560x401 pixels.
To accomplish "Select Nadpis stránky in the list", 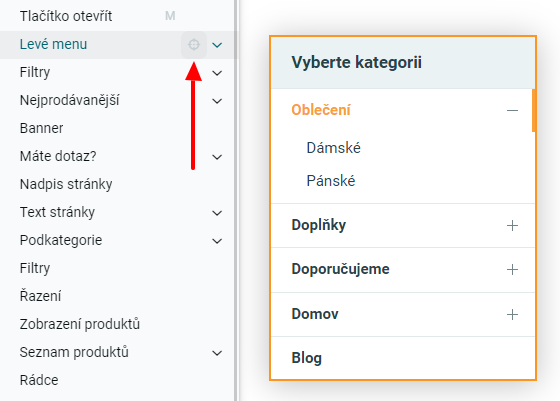I will click(66, 184).
